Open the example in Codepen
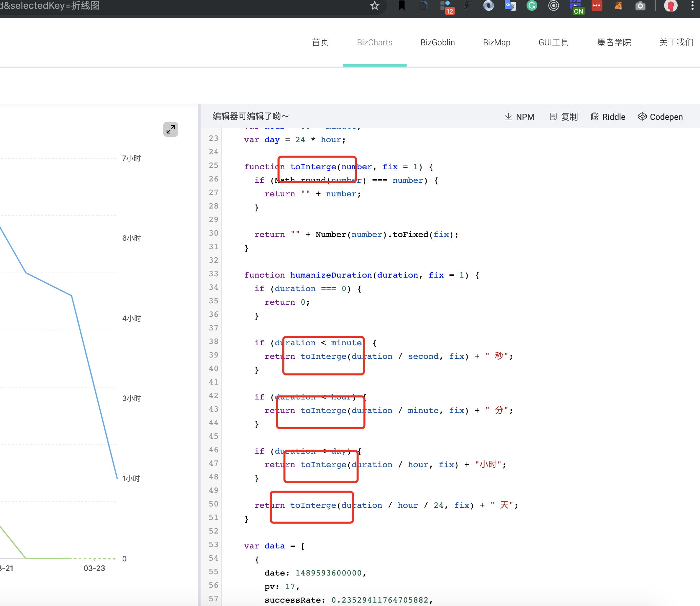 click(660, 116)
